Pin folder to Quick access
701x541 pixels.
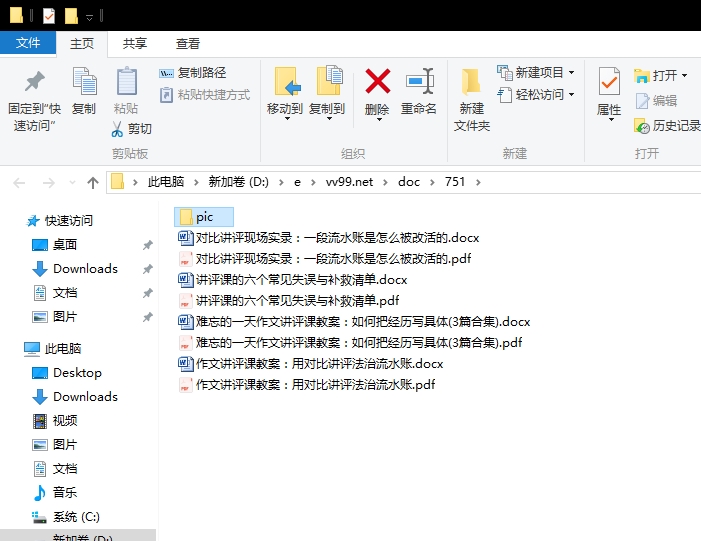(34, 100)
